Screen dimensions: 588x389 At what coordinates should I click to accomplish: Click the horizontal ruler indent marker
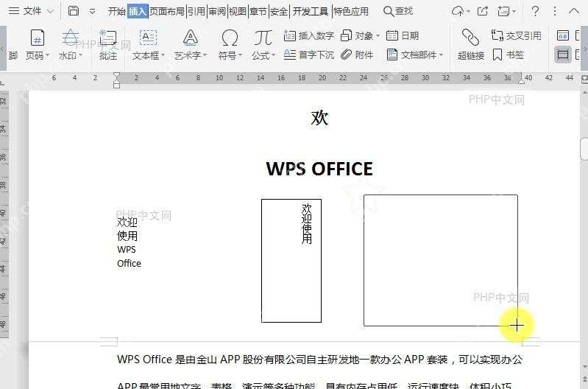click(116, 80)
